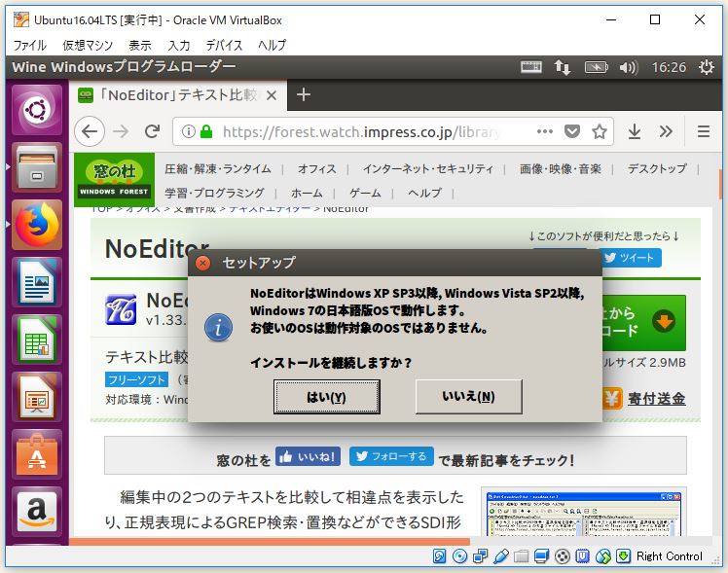Viewport: 728px width, 573px height.
Task: Click 窓の杜 Windows Forest logo
Action: [114, 180]
